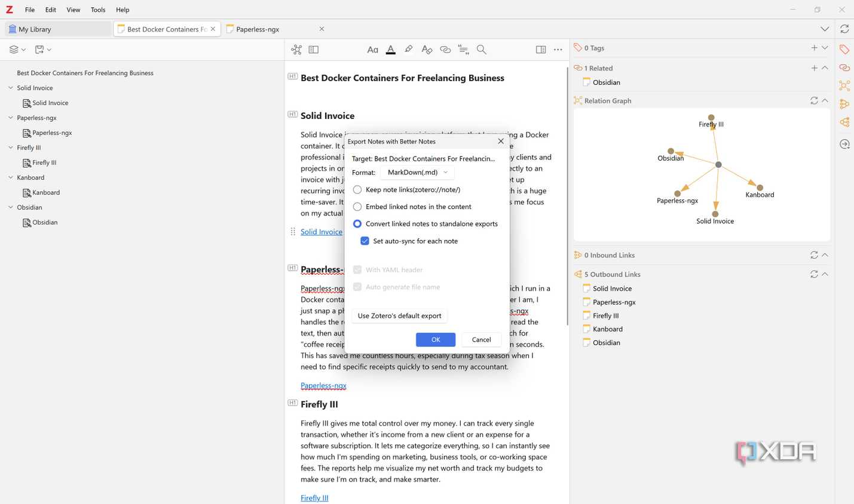
Task: Add a tag with the plus icon
Action: 814,48
